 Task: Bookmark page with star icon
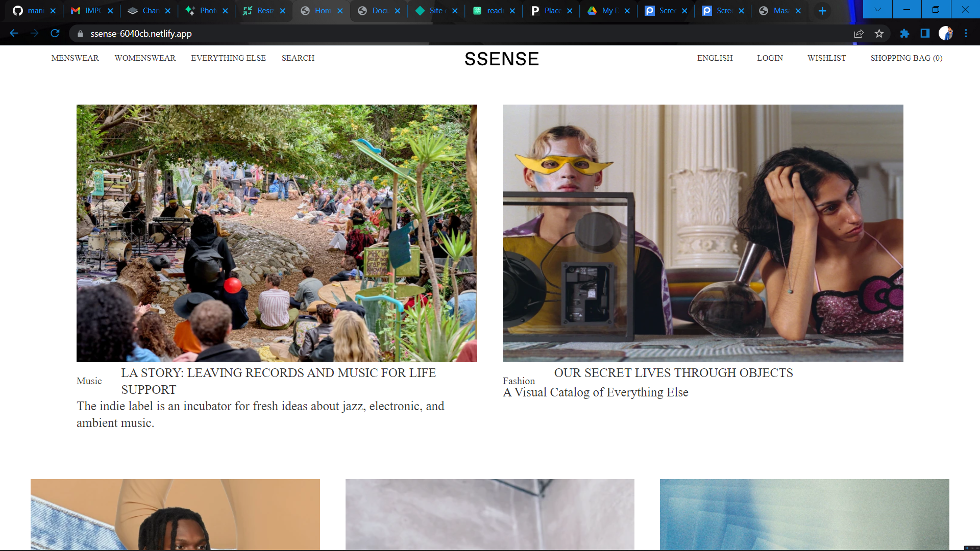coord(879,34)
